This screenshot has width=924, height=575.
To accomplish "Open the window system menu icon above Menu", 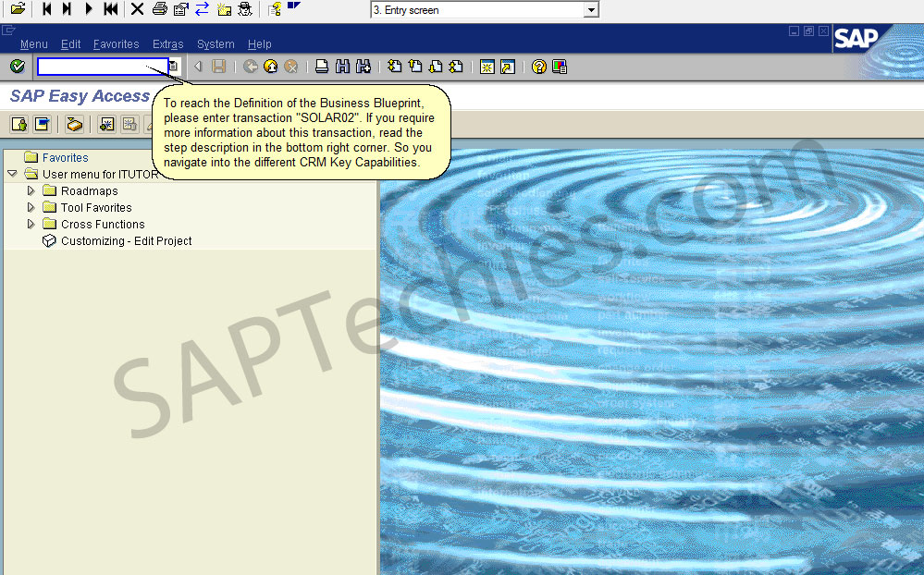I will pyautogui.click(x=7, y=30).
